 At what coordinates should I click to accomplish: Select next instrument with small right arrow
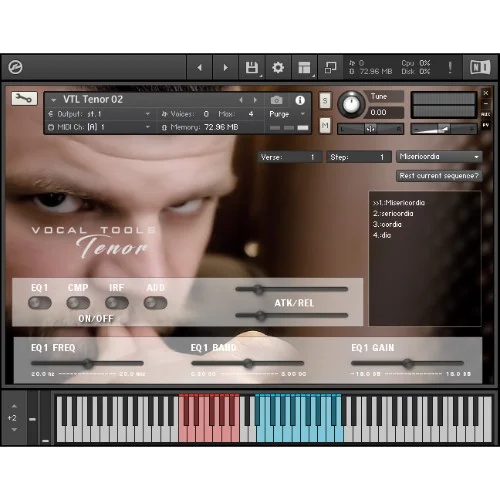click(x=255, y=100)
